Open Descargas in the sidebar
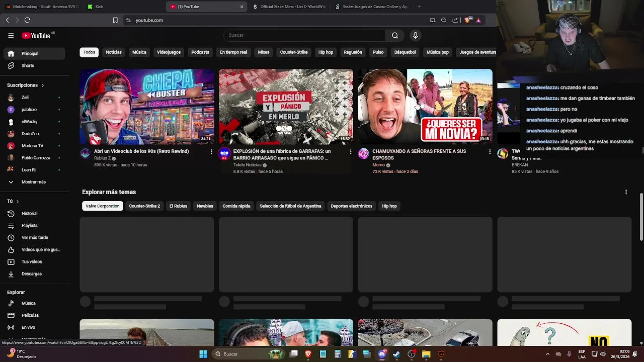Screen dimensions: 644x362 coord(34,274)
